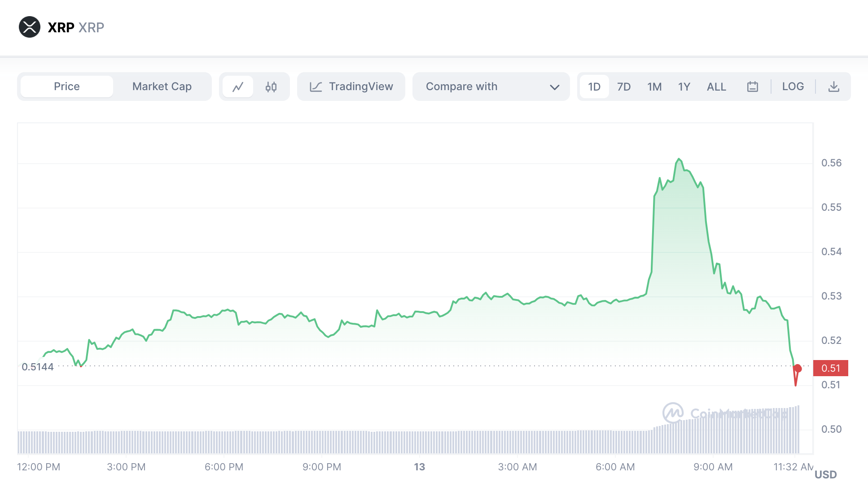The height and width of the screenshot is (495, 868).
Task: Select the Market Cap tab
Action: [162, 87]
